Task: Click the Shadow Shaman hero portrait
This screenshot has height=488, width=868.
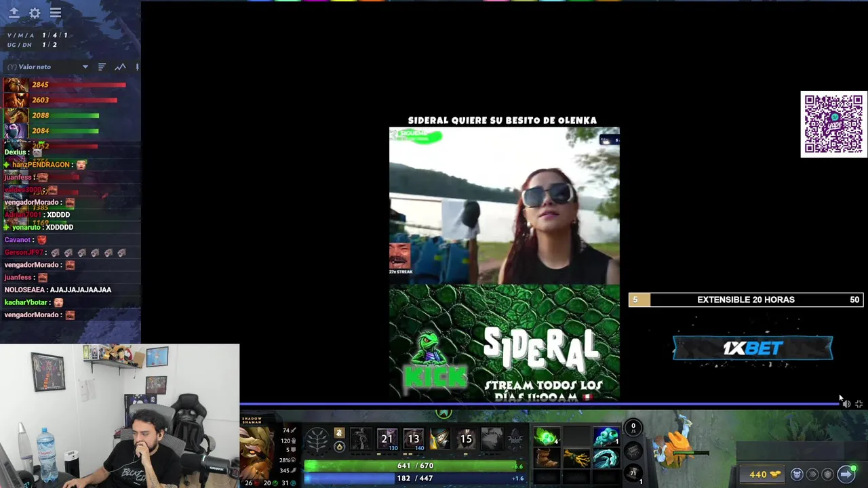Action: click(x=258, y=452)
